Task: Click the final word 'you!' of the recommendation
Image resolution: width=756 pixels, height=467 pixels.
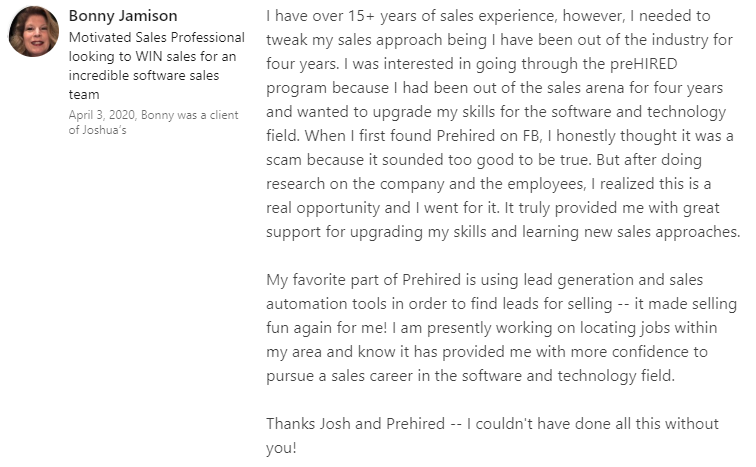Action: [x=281, y=448]
